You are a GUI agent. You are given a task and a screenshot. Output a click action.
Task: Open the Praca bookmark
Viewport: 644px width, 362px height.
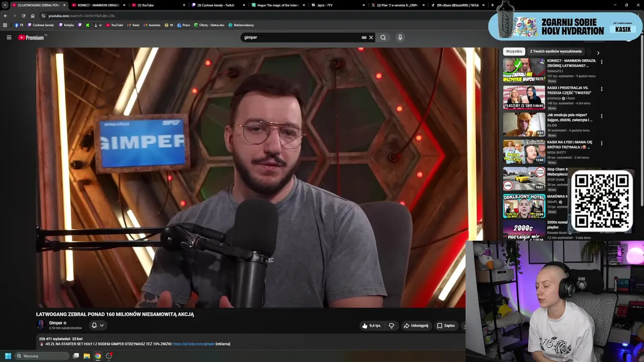tap(184, 25)
